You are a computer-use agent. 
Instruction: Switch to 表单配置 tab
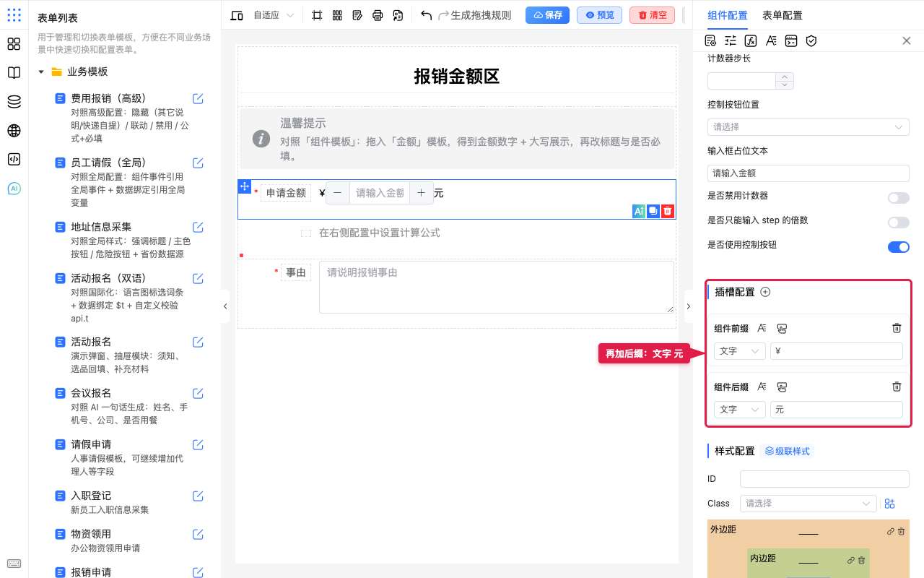point(783,15)
